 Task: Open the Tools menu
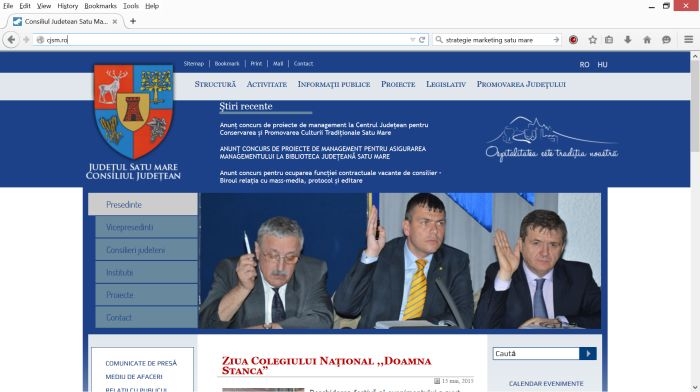coord(131,6)
